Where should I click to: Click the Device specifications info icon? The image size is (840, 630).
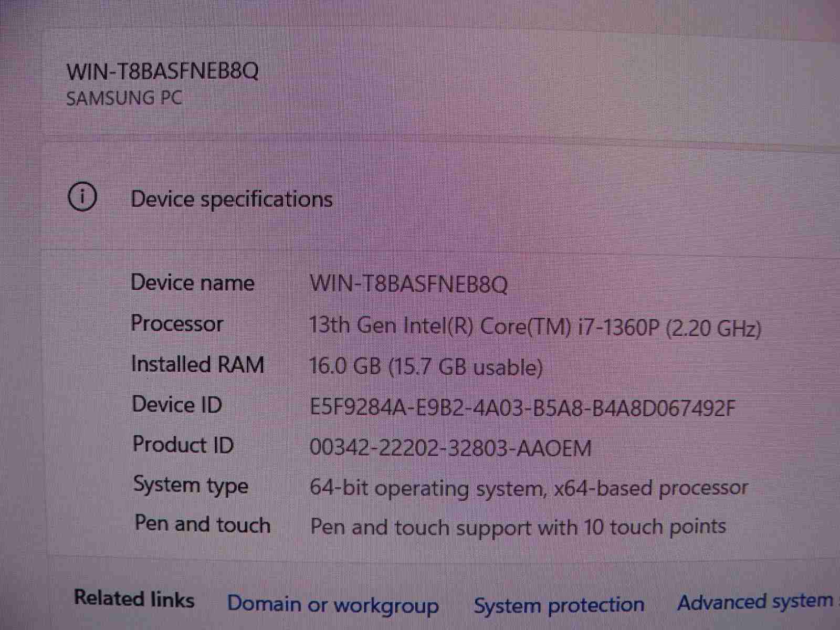(x=82, y=197)
